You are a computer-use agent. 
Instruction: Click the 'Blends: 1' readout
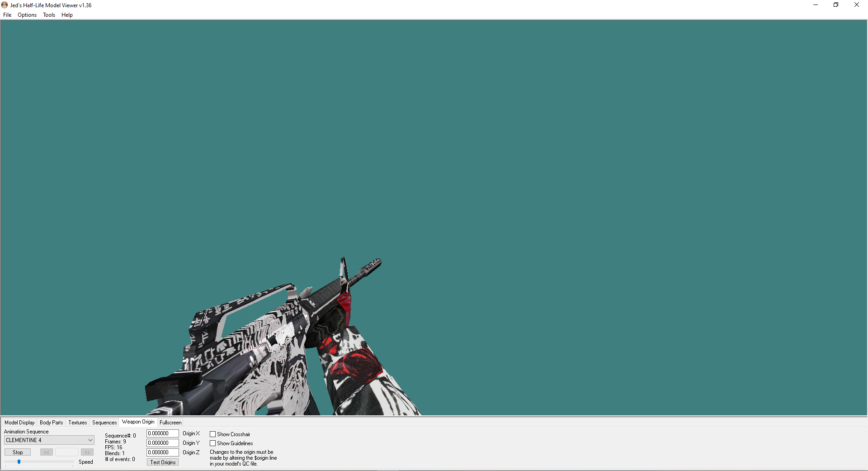[x=115, y=453]
